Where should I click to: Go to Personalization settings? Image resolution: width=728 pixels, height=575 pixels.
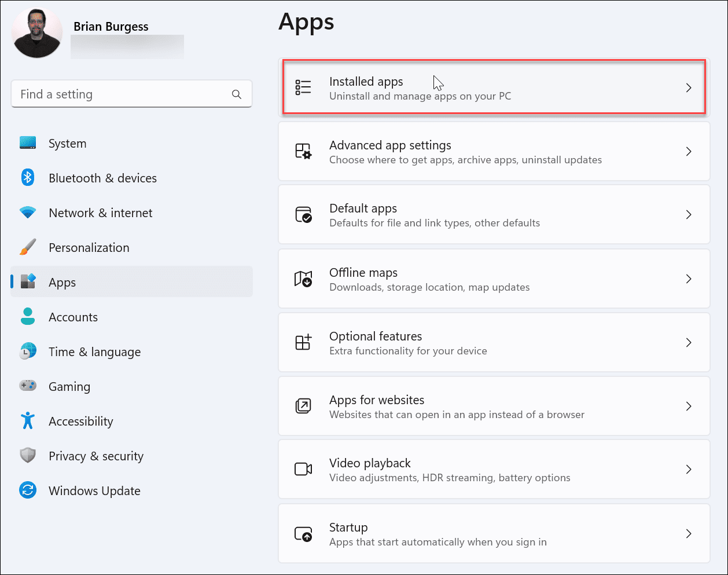(x=89, y=247)
